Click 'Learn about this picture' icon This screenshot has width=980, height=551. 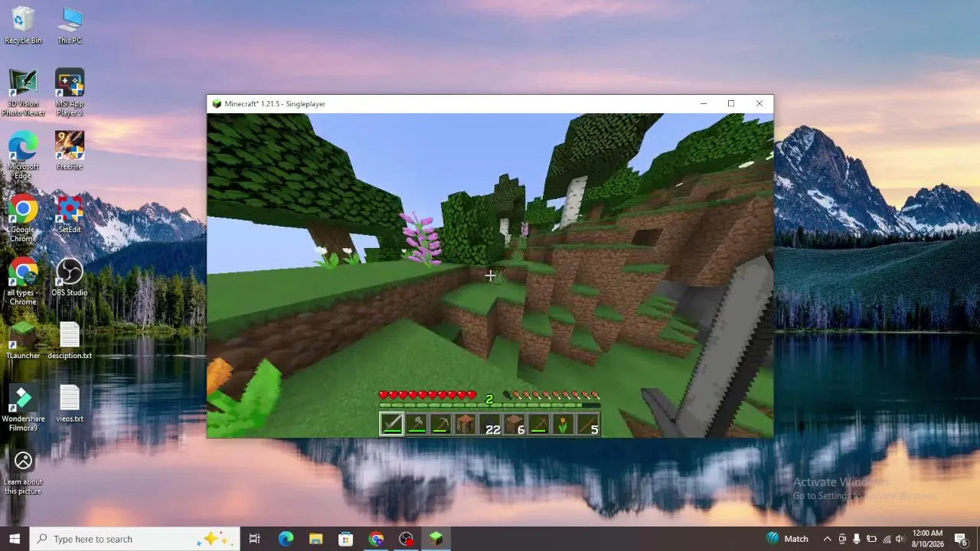pyautogui.click(x=23, y=471)
